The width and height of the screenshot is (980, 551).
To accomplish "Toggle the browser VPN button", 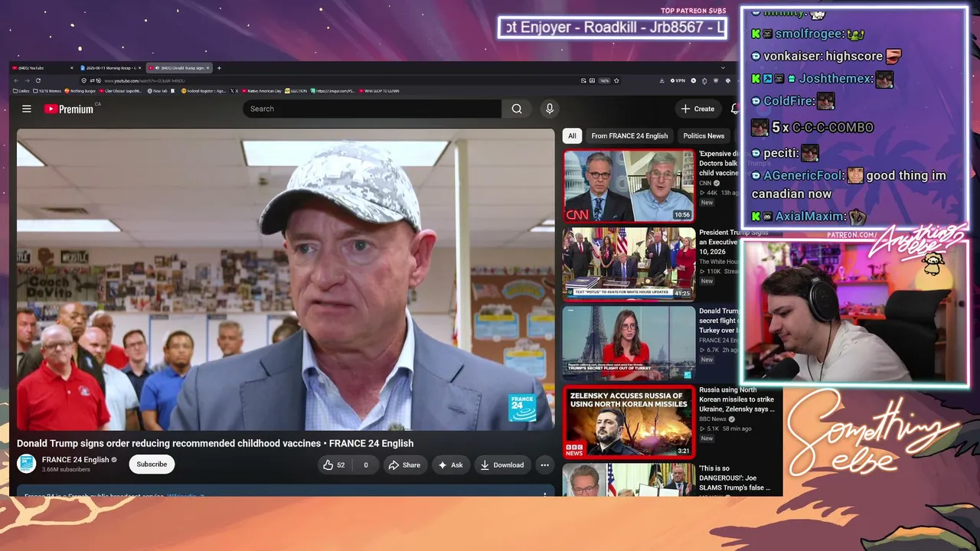I will [678, 80].
